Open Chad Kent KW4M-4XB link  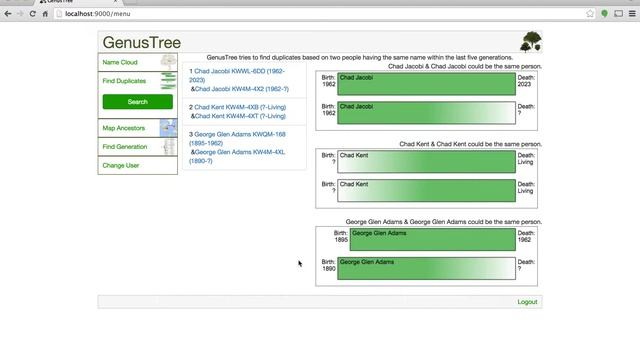coord(240,107)
